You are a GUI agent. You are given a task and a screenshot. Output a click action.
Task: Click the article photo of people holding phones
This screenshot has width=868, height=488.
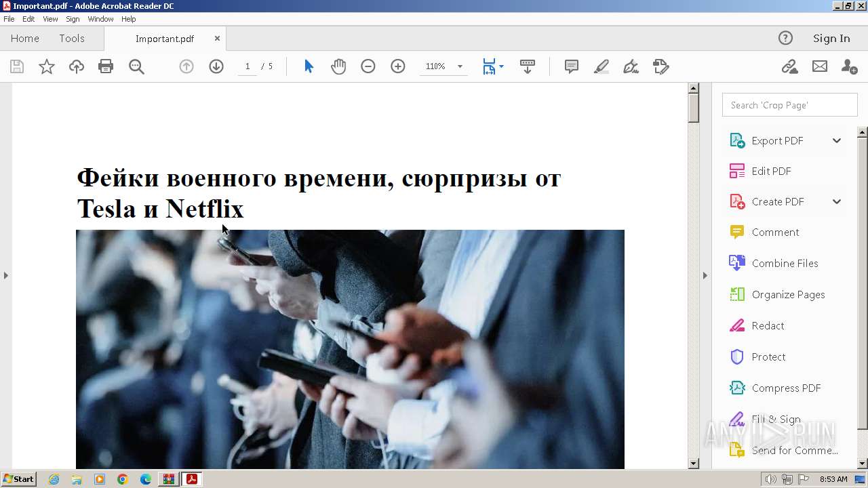coord(350,349)
